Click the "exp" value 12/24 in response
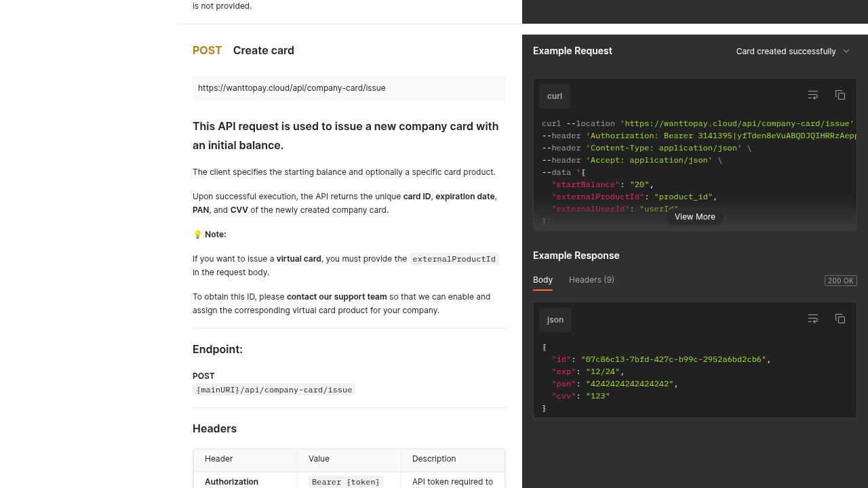 (603, 372)
